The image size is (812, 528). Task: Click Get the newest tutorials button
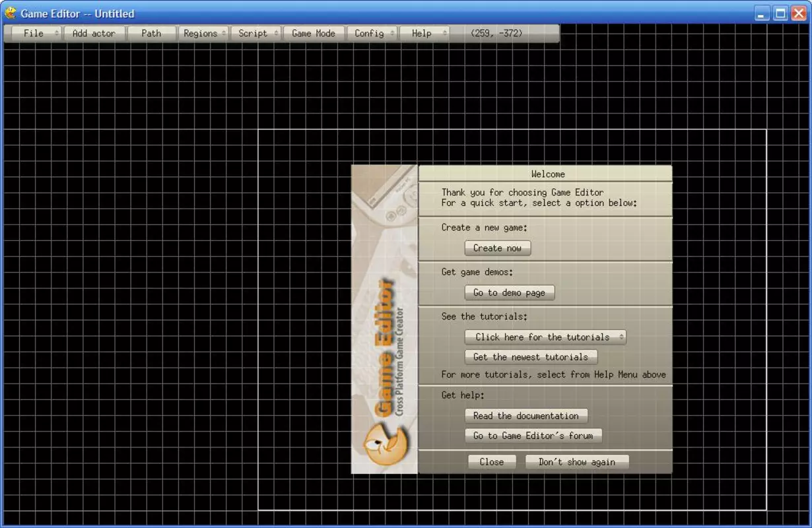tap(531, 357)
